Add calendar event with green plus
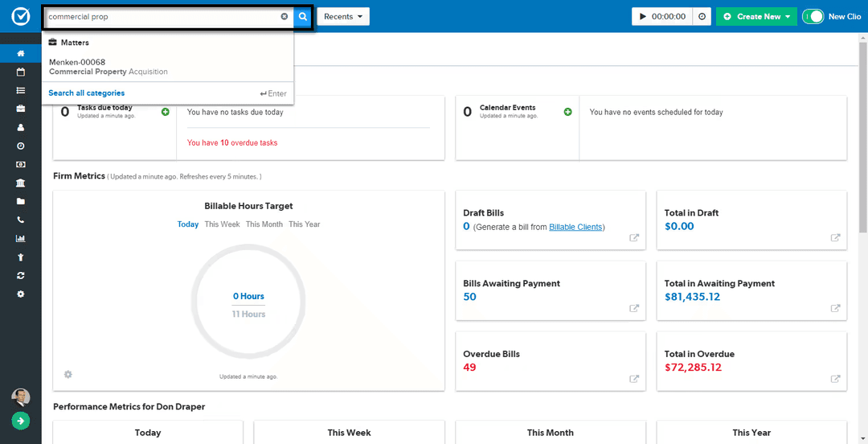Image resolution: width=868 pixels, height=444 pixels. pos(567,112)
